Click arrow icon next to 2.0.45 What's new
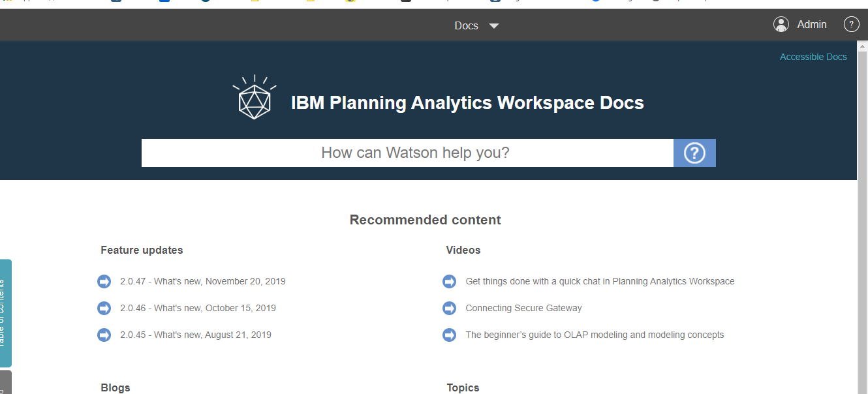868x394 pixels. click(104, 335)
